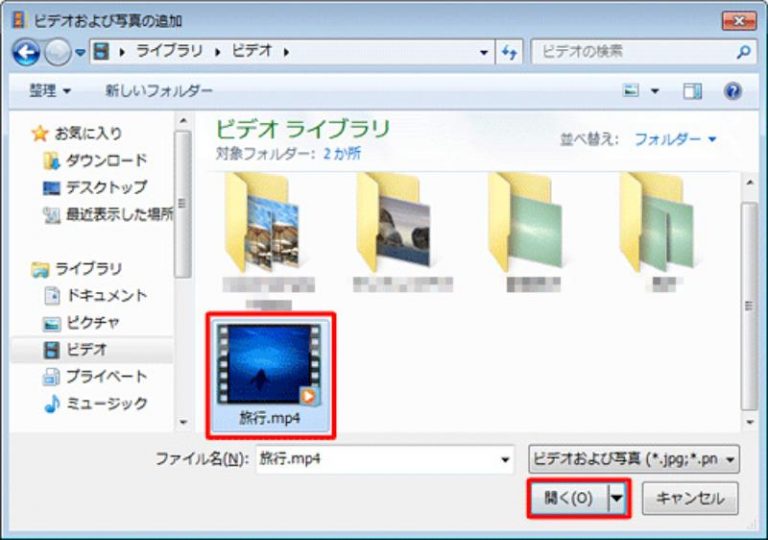Select デスクトップ in the sidebar
768x540 pixels.
[x=106, y=187]
